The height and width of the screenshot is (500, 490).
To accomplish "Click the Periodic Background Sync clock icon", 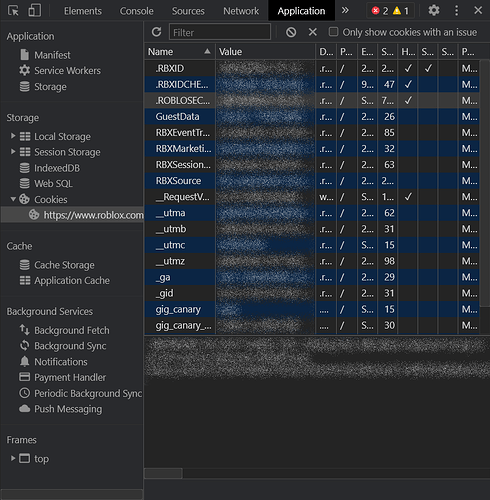I will [24, 393].
